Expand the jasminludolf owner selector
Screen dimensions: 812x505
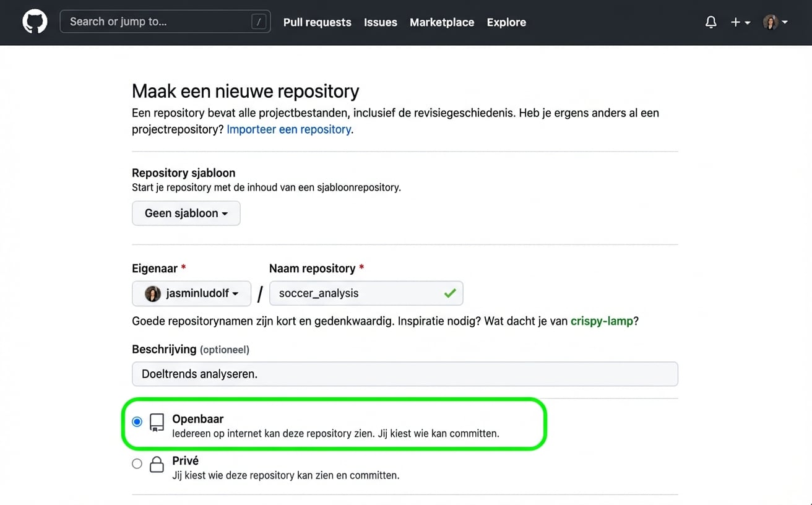coord(191,293)
